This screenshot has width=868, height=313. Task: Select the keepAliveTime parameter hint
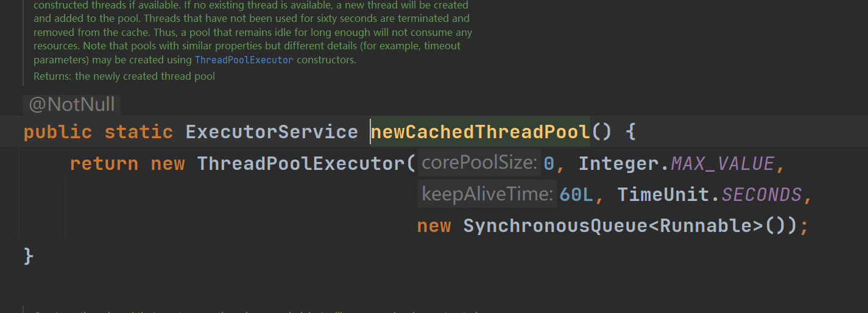(487, 194)
